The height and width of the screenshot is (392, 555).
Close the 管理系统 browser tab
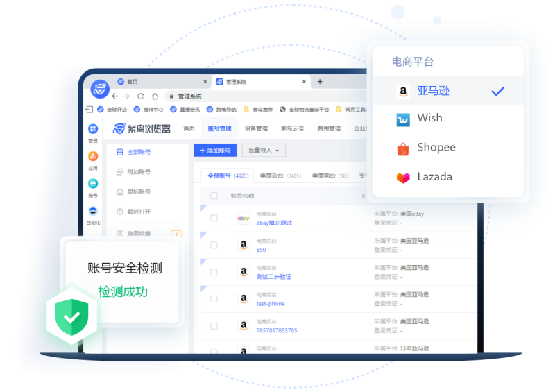pos(304,82)
